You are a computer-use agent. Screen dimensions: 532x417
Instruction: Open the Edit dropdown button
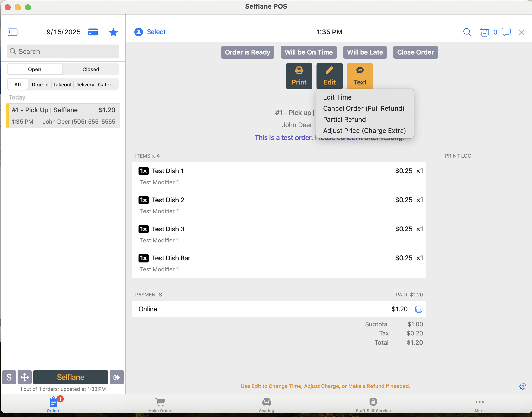pos(329,76)
